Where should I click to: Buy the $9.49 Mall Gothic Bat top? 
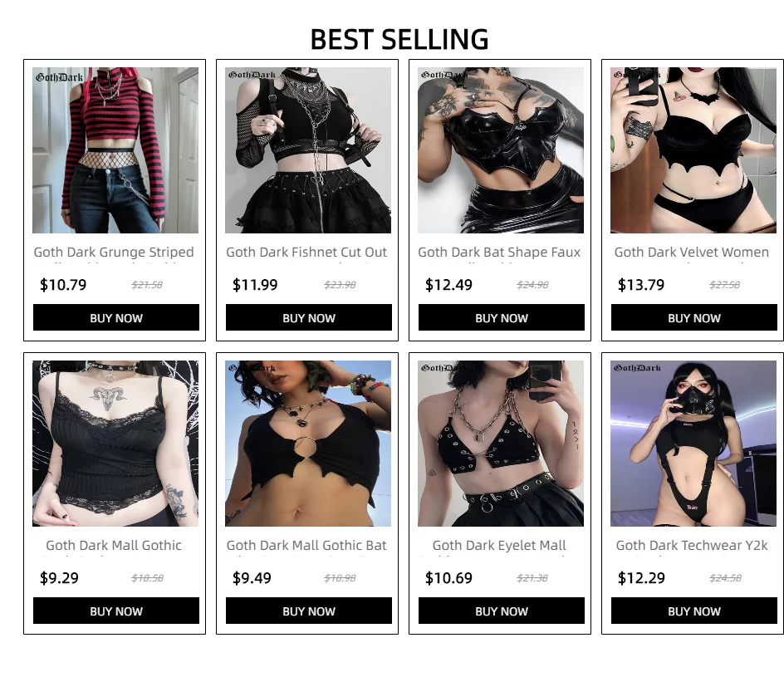(x=308, y=611)
